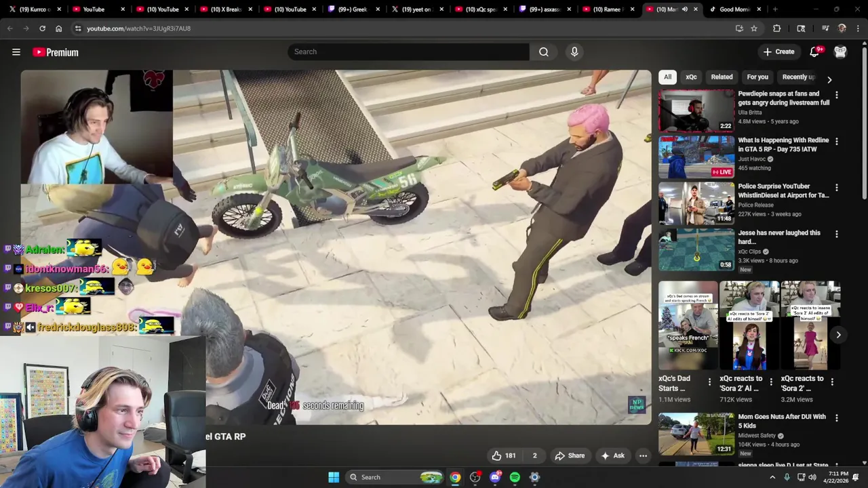Open Discord from the taskbar
Screen dimensions: 868x488
click(x=495, y=477)
